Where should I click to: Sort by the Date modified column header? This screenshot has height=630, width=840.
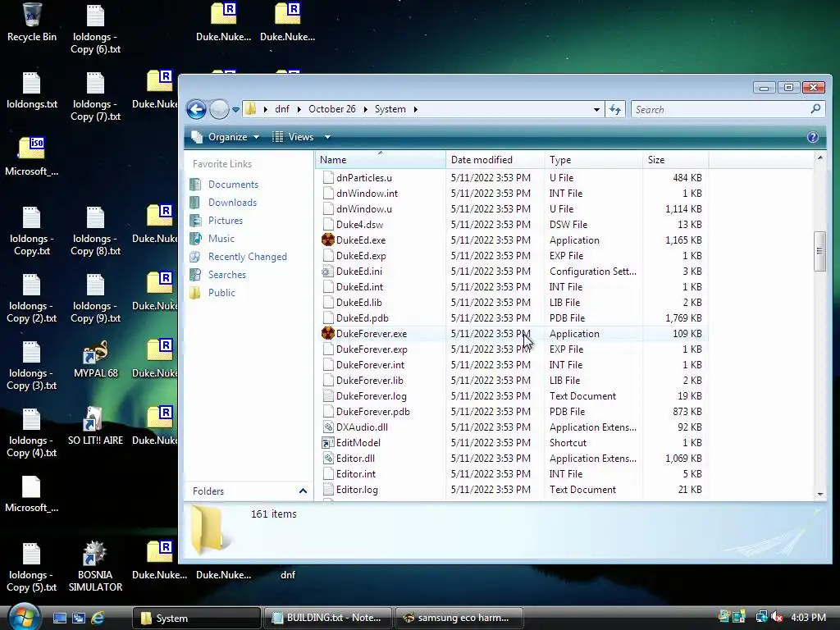495,160
